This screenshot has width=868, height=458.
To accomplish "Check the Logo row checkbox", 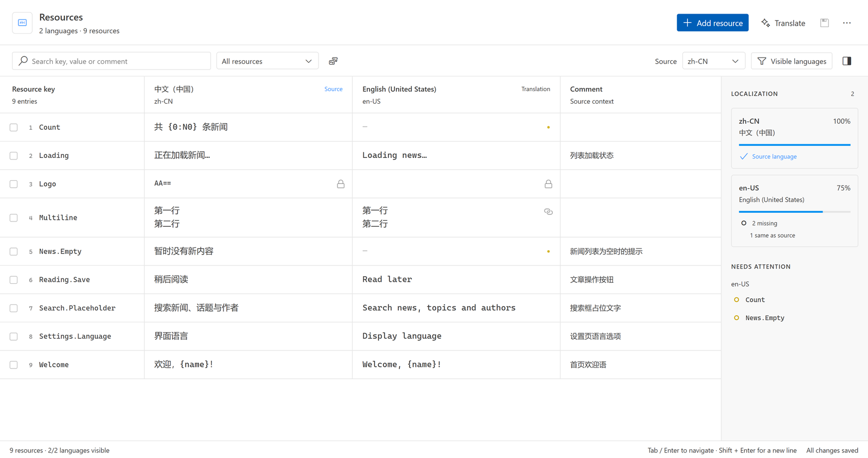I will (14, 184).
